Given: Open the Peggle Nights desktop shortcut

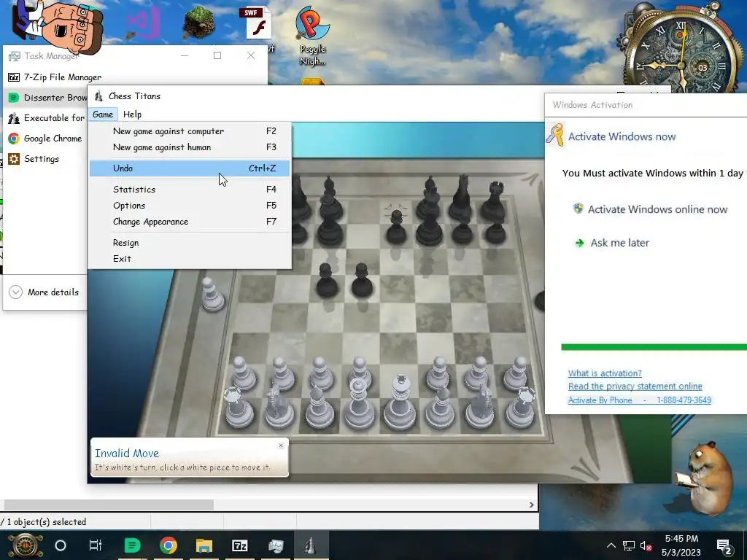Looking at the screenshot, I should [312, 36].
